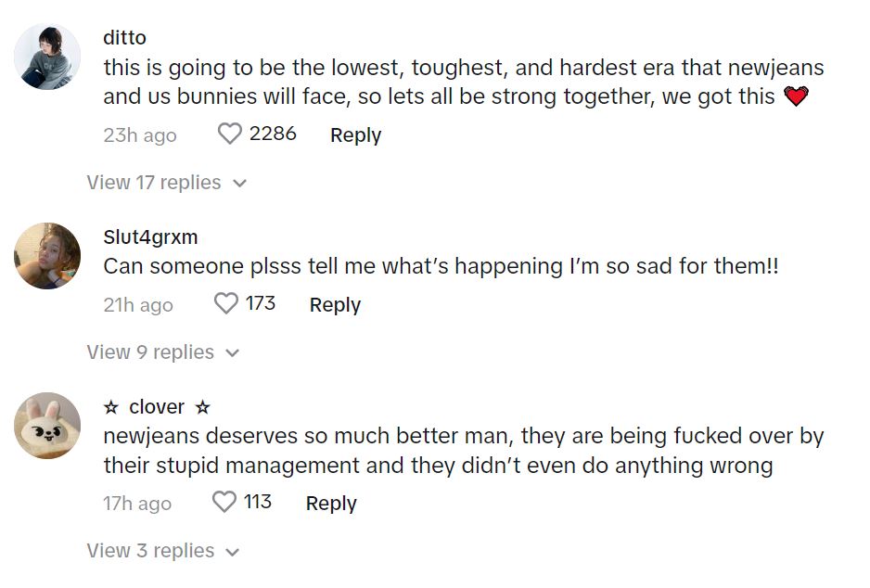Like Slut4grxm's comment with the heart
This screenshot has width=870, height=588.
pyautogui.click(x=226, y=304)
